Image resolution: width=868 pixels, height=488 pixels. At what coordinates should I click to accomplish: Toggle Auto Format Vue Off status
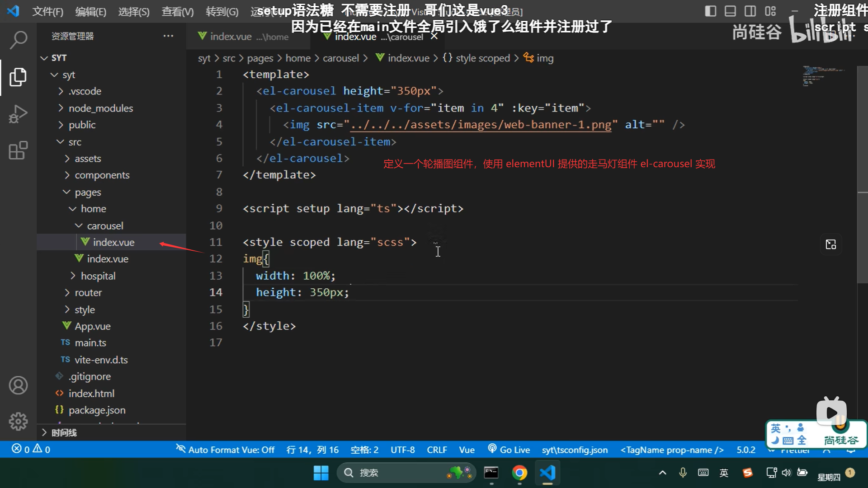[x=225, y=450]
